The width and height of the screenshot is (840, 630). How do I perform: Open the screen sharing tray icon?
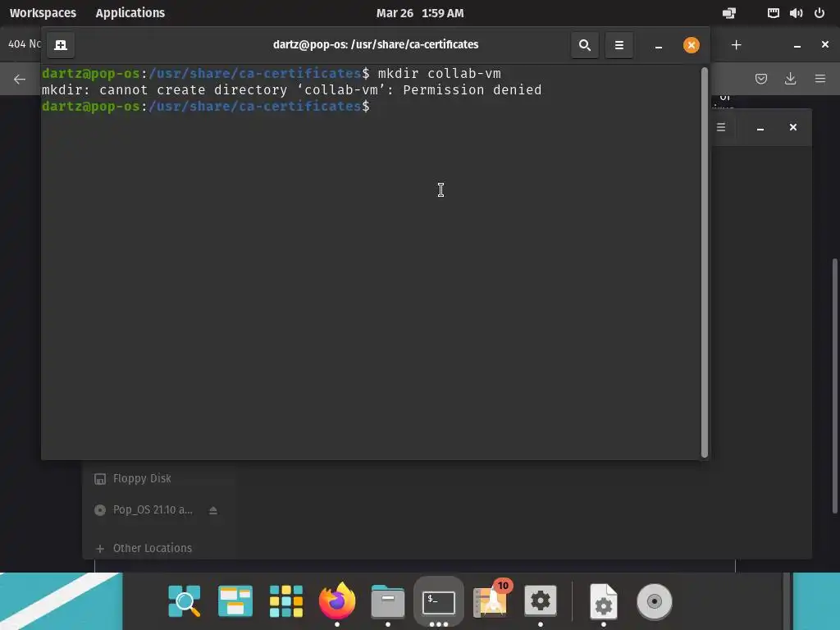pyautogui.click(x=729, y=13)
